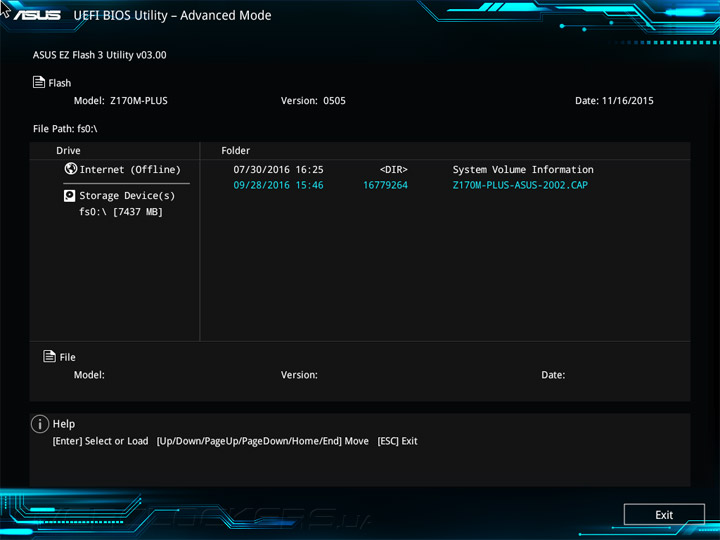Image resolution: width=720 pixels, height=540 pixels.
Task: Select Storage Device(s) entry
Action: 119,196
